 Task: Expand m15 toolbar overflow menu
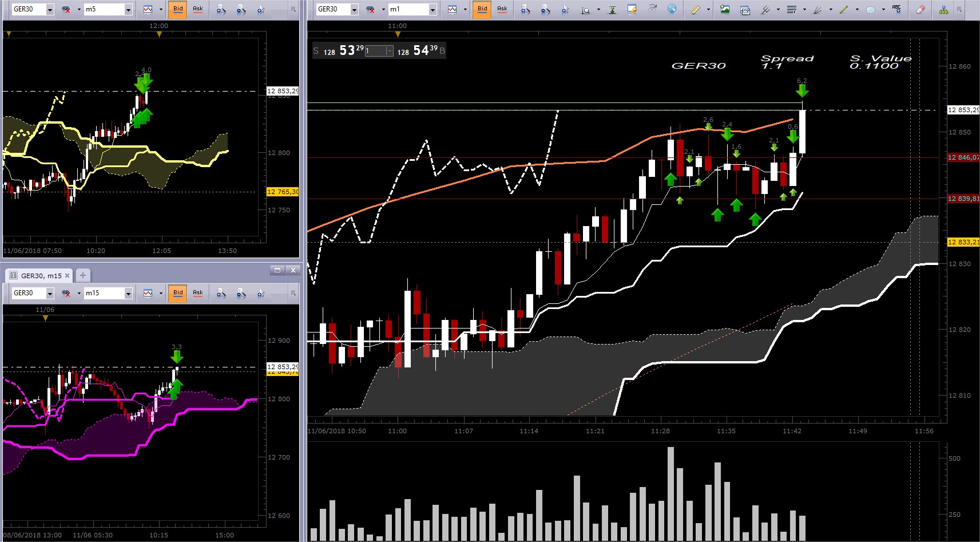(x=293, y=293)
